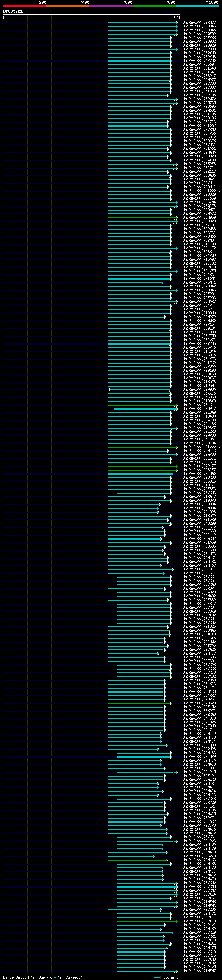Click hit label UniRef100_Q8RW70

(x=199, y=99)
